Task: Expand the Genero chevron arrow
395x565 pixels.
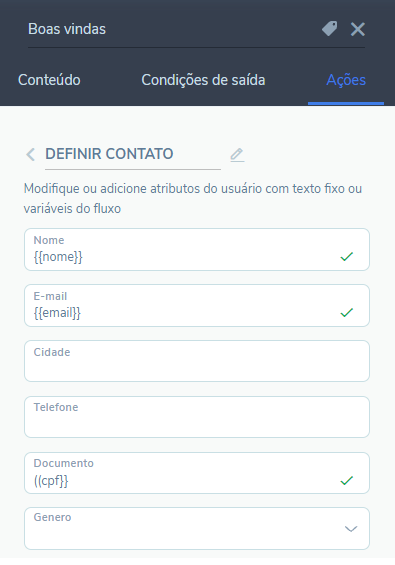Action: click(351, 529)
